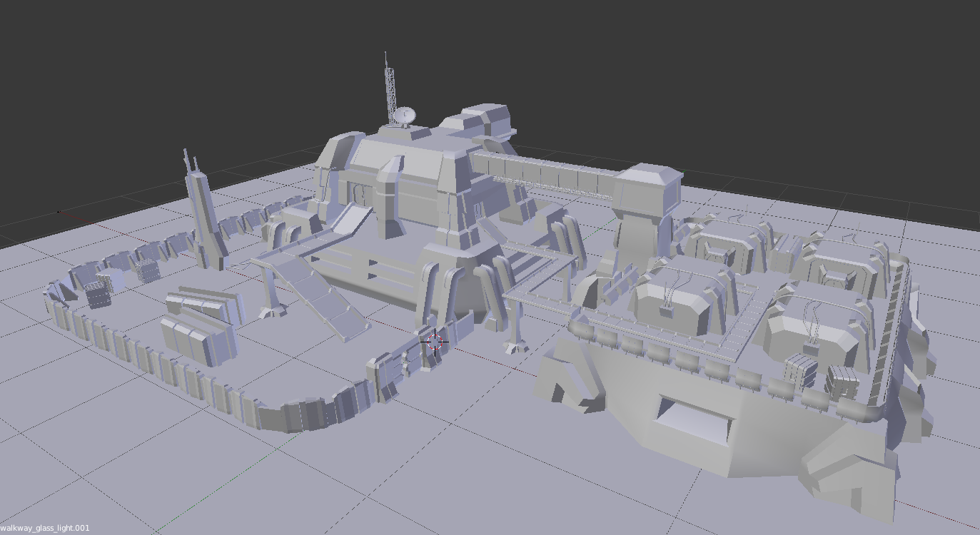Click the 3D cursor crosshair in viewport

[434, 342]
